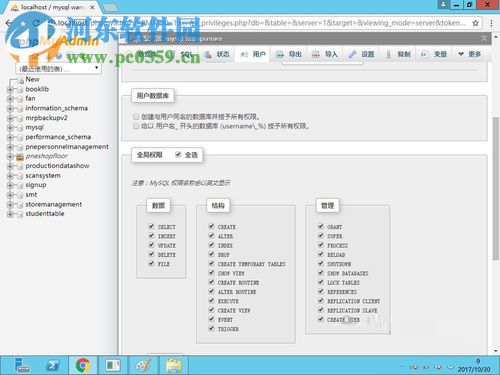The image size is (500, 375).
Task: Expand the information_schema database node
Action: click(x=10, y=108)
